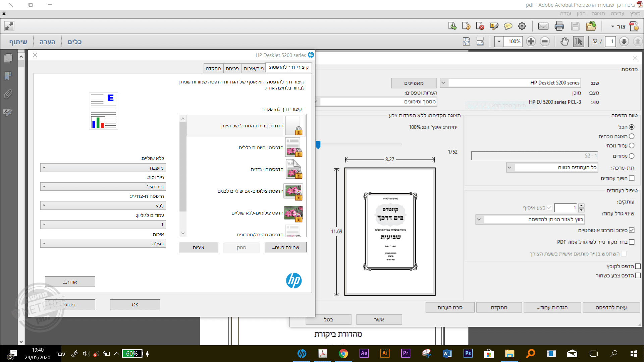Open the bookmarks panel icon
The height and width of the screenshot is (362, 644).
click(8, 76)
